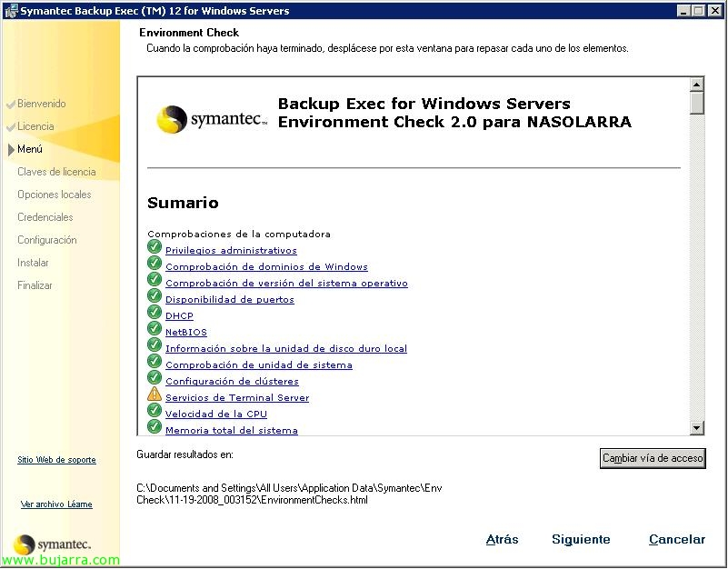
Task: Select Bienvenido step in sidebar
Action: (x=41, y=104)
